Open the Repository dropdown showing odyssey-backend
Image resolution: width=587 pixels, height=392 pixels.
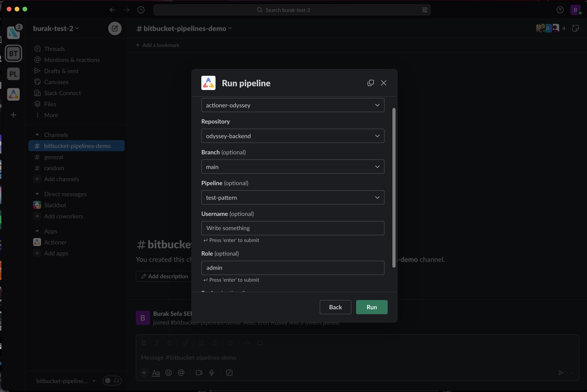293,136
